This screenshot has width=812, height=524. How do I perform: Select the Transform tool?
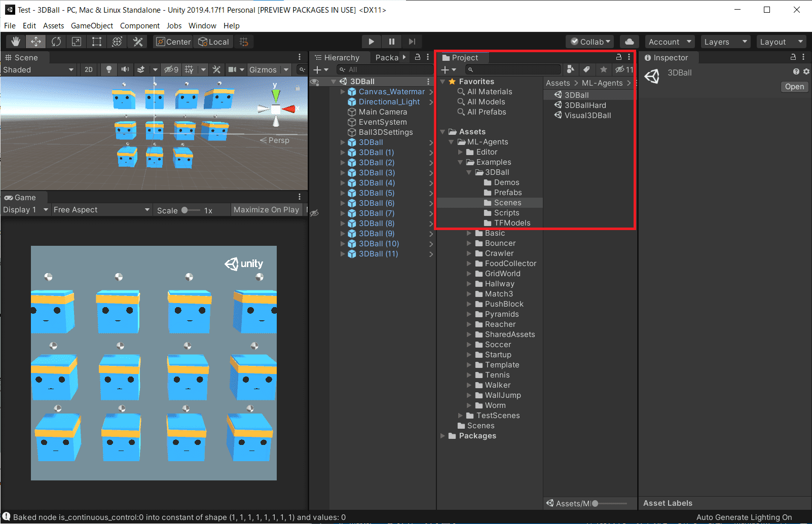point(117,42)
